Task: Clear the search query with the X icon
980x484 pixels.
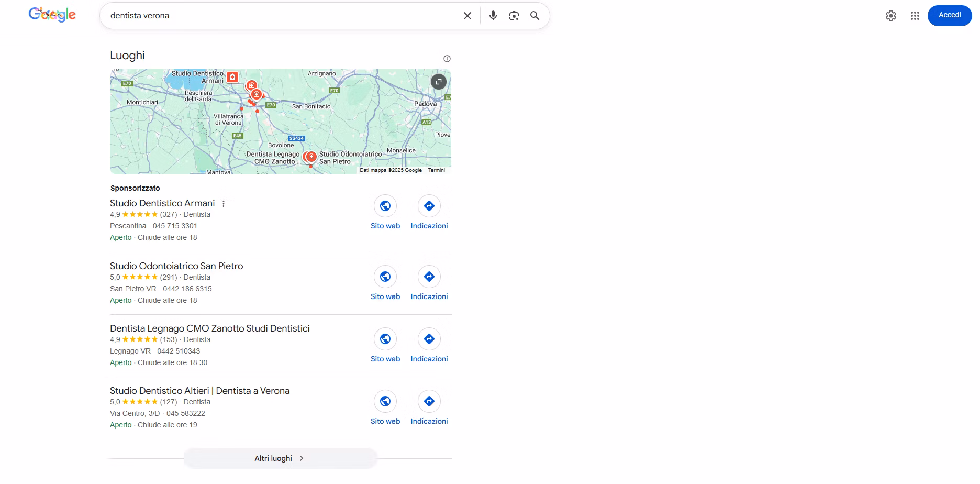Action: click(467, 16)
